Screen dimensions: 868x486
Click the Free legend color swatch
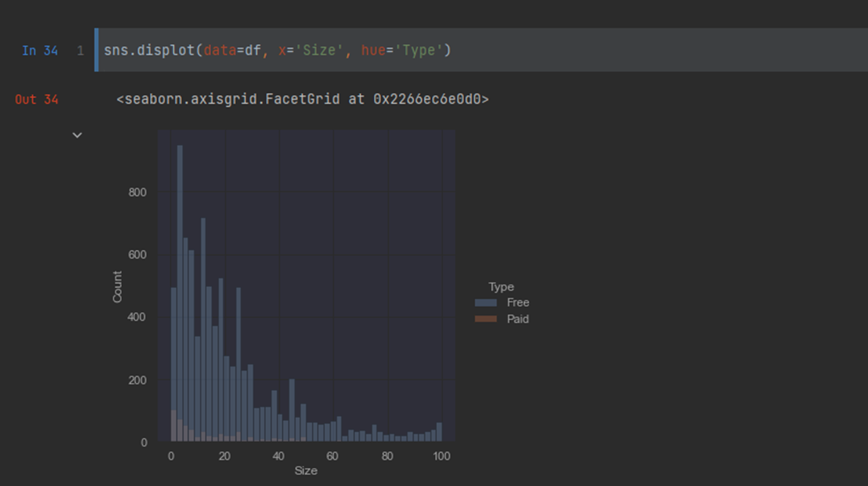click(x=485, y=303)
